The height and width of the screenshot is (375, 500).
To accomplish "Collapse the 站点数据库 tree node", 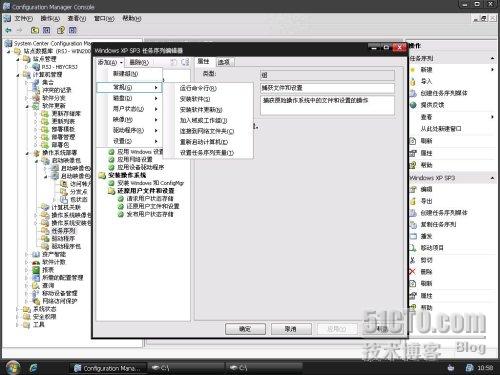I will click(10, 51).
